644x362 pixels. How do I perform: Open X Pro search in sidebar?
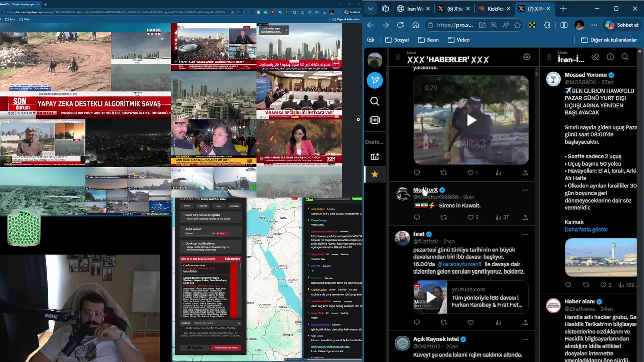point(375,101)
